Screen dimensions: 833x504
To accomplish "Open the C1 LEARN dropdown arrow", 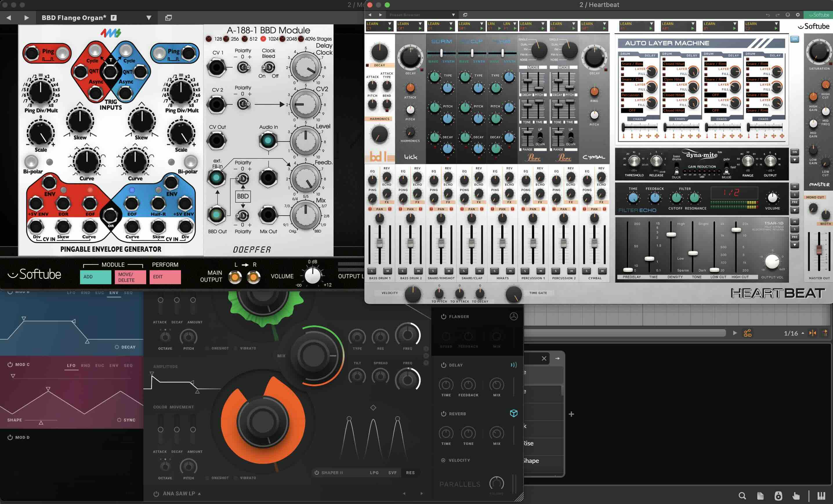I will click(390, 24).
